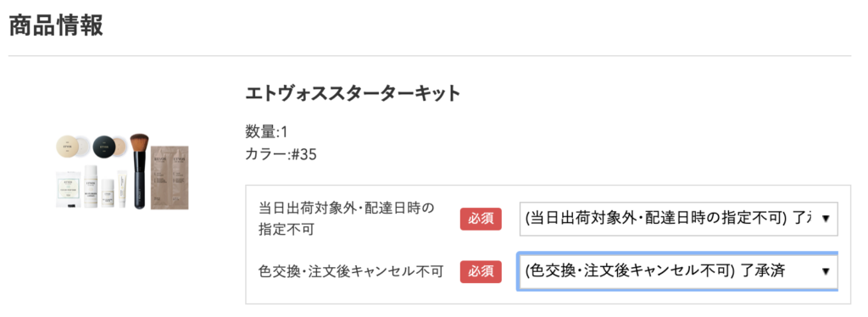Viewport: 868px width, 317px height.
Task: Open the エトヴォススターターキット product title
Action: (353, 93)
